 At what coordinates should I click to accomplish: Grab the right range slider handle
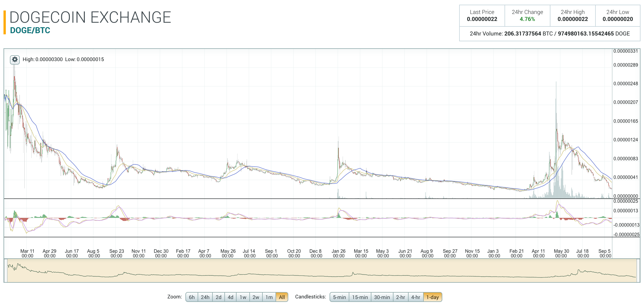[638, 271]
